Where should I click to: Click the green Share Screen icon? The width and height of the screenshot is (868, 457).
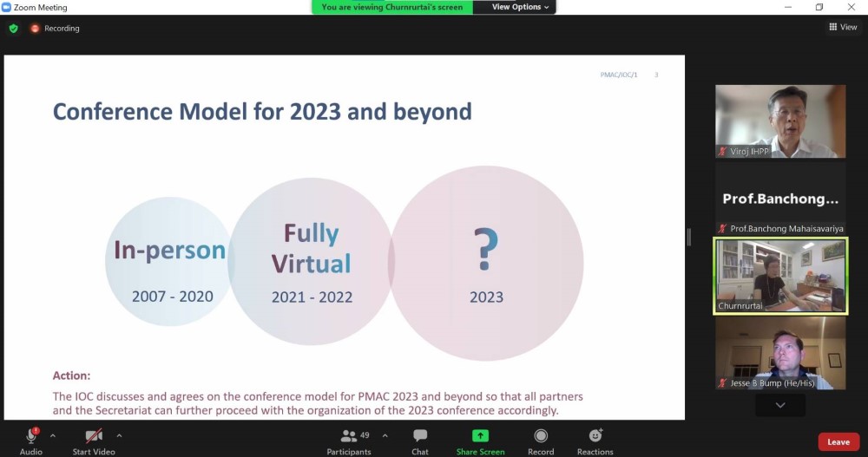(x=480, y=436)
